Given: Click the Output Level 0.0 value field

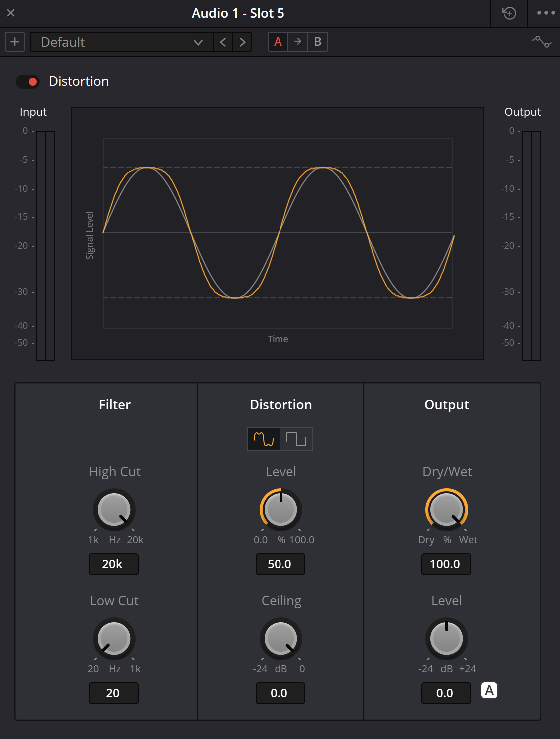Looking at the screenshot, I should tap(446, 693).
